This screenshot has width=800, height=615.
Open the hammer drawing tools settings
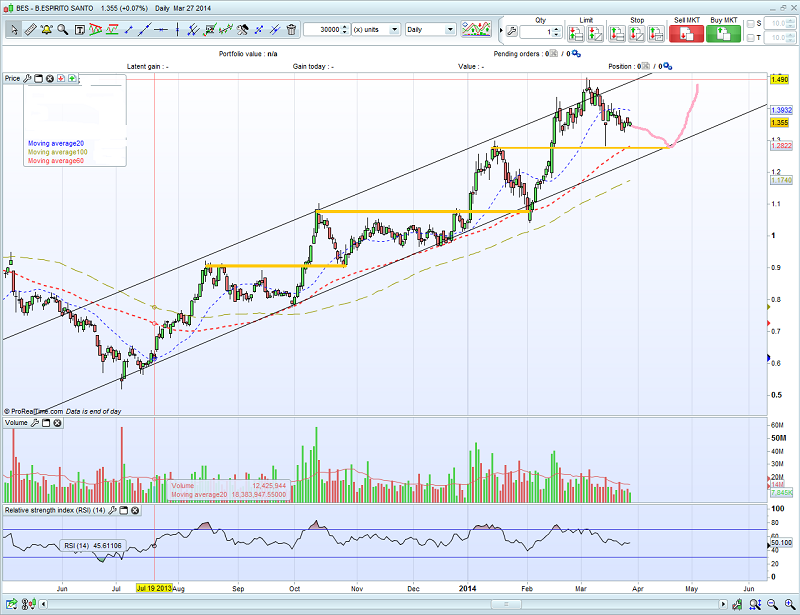[242, 30]
